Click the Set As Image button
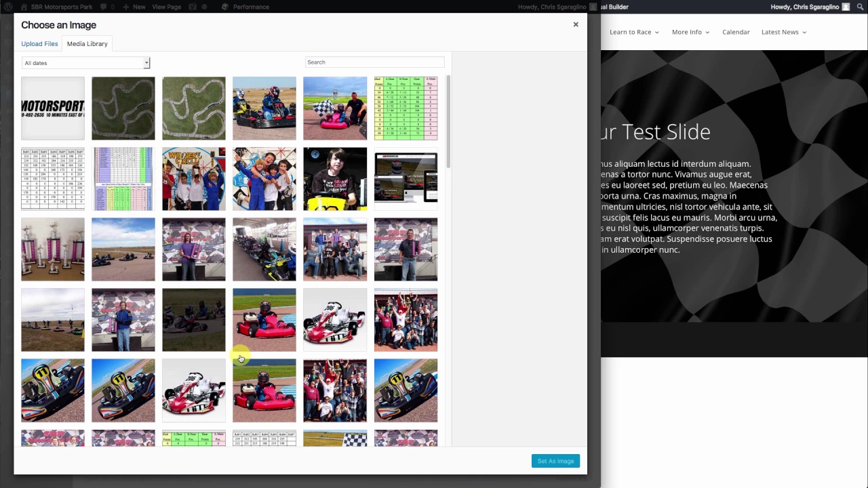This screenshot has width=868, height=488. tap(555, 461)
